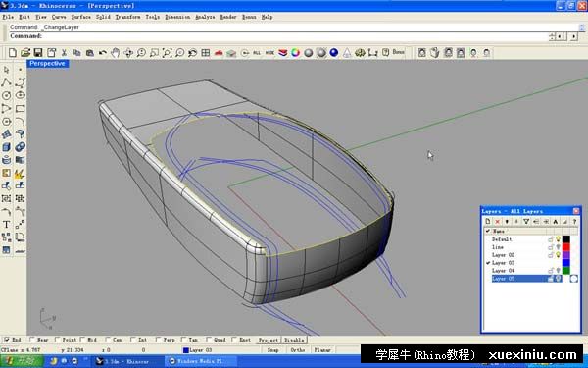Click the Save file icon in toolbar
Screen dimensions: 588x368
pyautogui.click(x=38, y=53)
